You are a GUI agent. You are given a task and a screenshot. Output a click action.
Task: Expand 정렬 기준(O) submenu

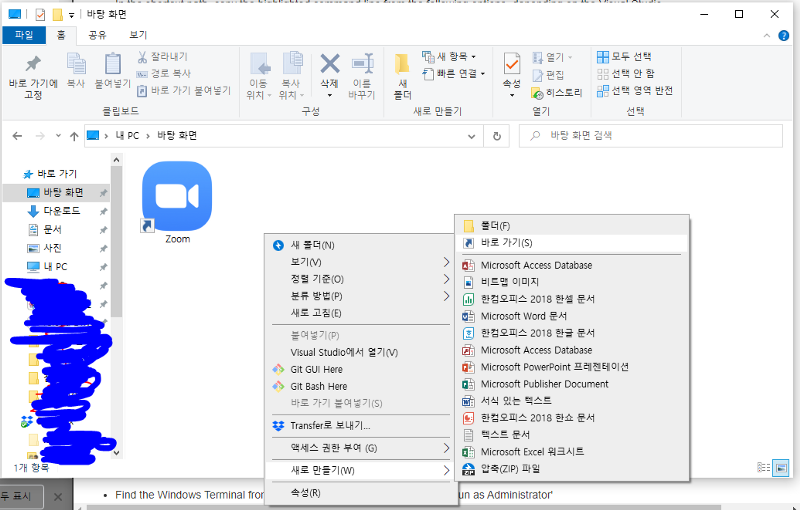[360, 279]
